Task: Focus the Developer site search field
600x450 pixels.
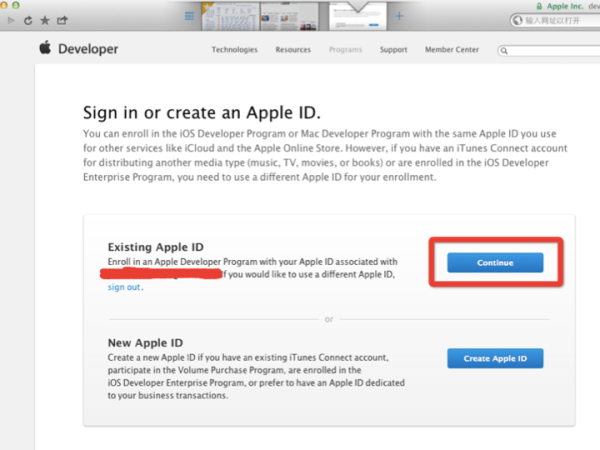Action: click(549, 51)
